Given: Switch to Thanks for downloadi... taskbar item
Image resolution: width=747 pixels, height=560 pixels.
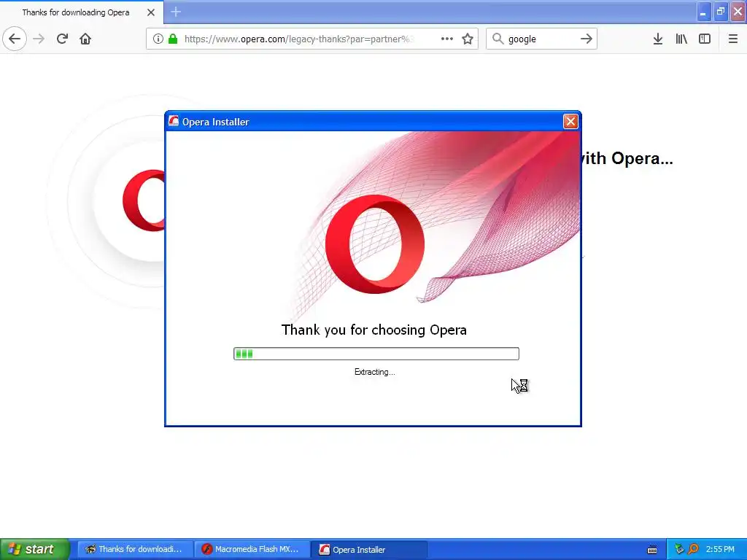Looking at the screenshot, I should pyautogui.click(x=135, y=549).
